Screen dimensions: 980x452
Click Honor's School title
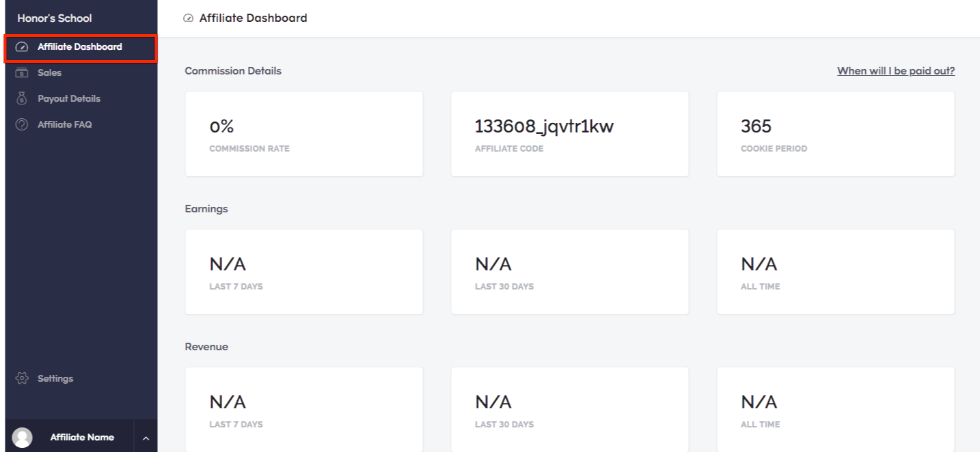point(55,18)
